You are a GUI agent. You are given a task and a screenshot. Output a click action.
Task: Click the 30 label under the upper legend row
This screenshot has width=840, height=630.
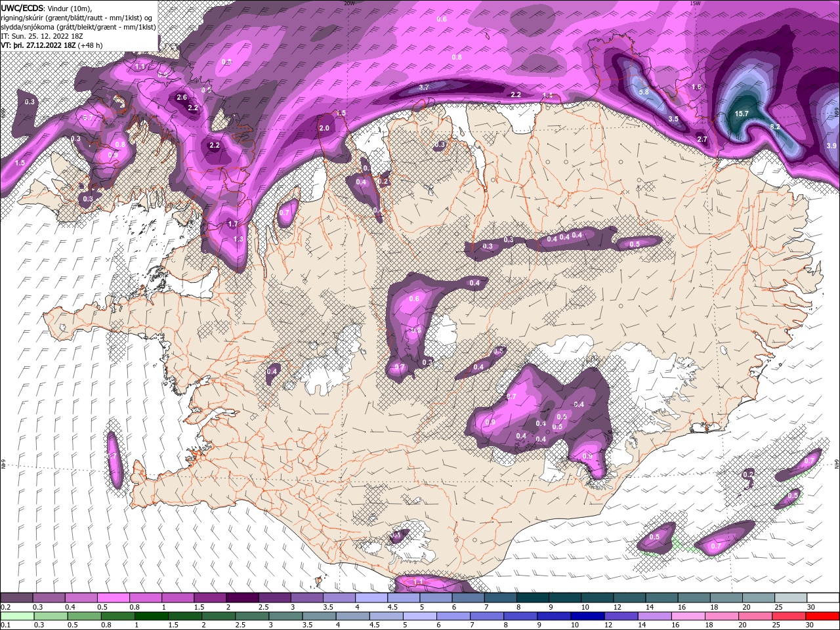[x=811, y=607]
